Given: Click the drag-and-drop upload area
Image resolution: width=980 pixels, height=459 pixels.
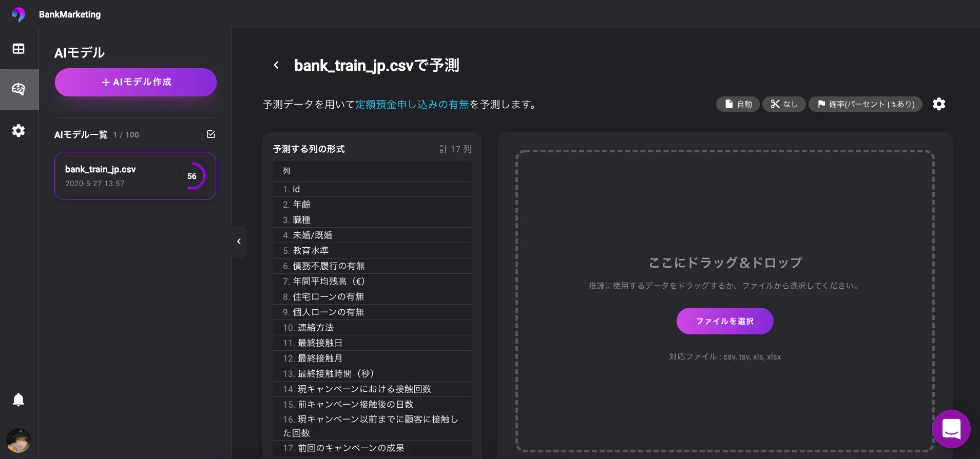Looking at the screenshot, I should [725, 301].
